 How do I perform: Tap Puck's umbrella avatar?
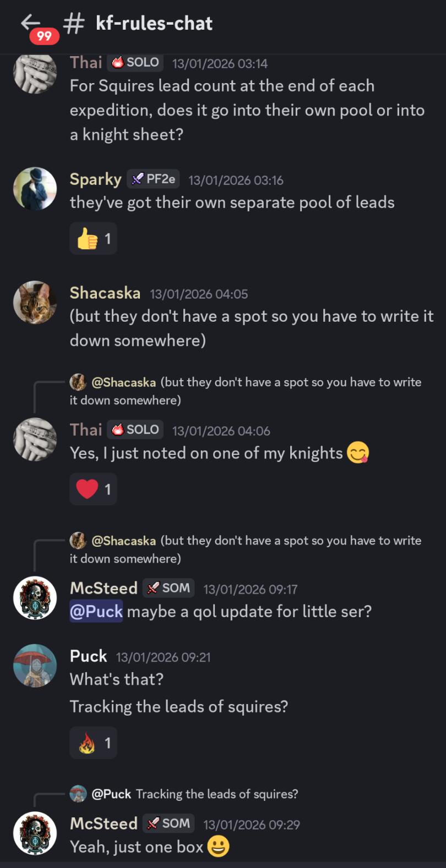tap(35, 666)
